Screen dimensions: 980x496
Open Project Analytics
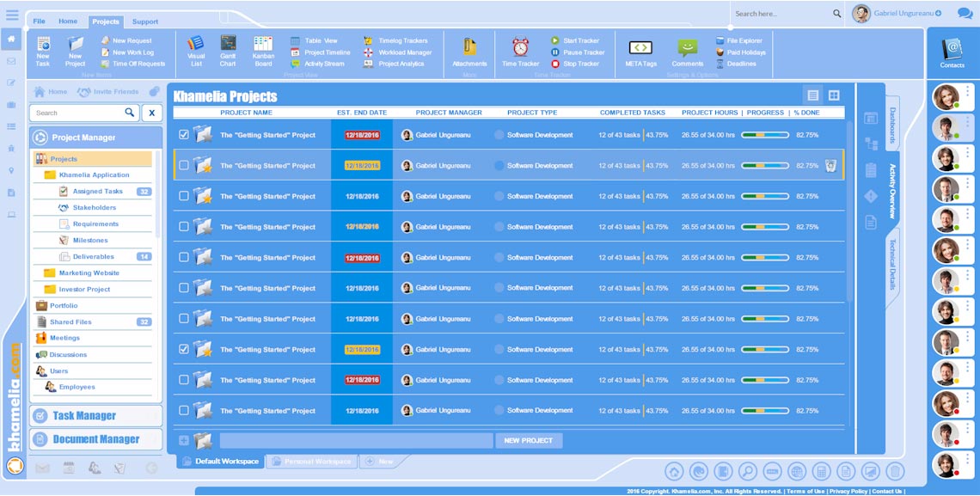(394, 64)
